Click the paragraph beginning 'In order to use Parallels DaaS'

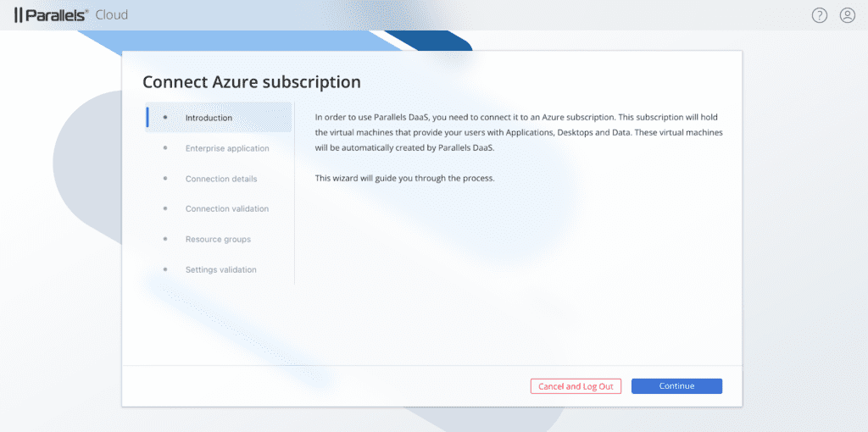point(520,133)
